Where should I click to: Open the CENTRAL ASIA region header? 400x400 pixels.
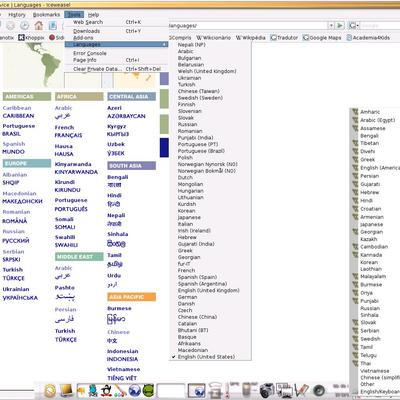click(131, 97)
